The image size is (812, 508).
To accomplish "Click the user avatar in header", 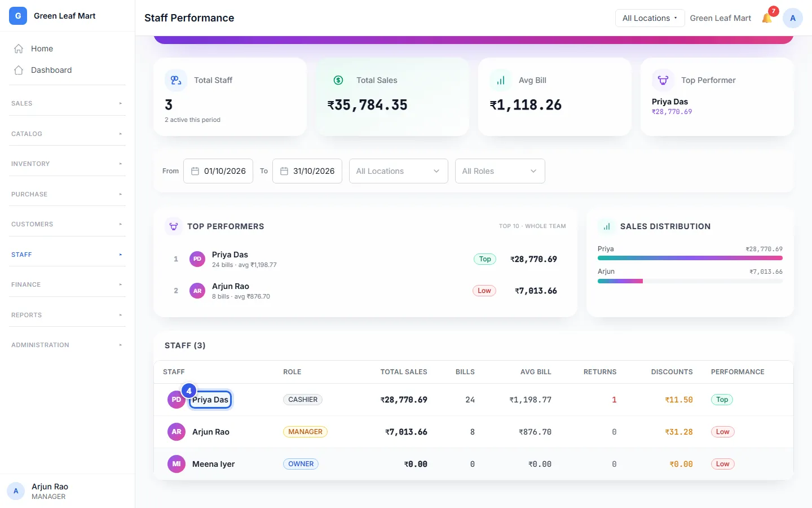I will (793, 18).
